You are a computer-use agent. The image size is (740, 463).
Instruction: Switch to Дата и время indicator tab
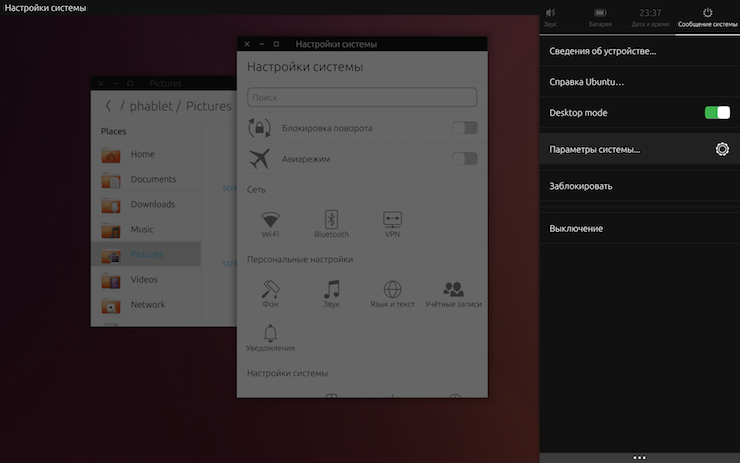[x=650, y=17]
